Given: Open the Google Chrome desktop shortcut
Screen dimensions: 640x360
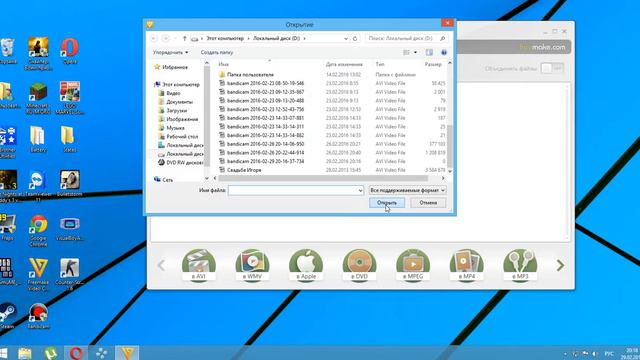Looking at the screenshot, I should [38, 230].
